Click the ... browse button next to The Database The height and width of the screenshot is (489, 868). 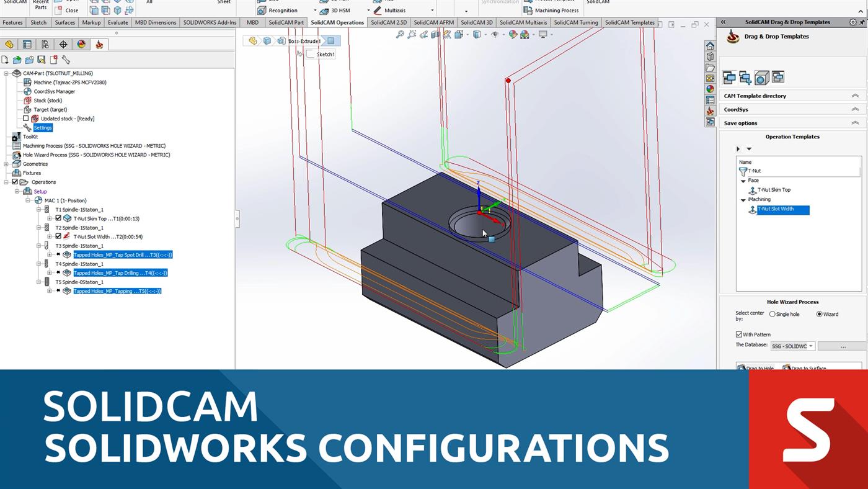[x=843, y=346]
